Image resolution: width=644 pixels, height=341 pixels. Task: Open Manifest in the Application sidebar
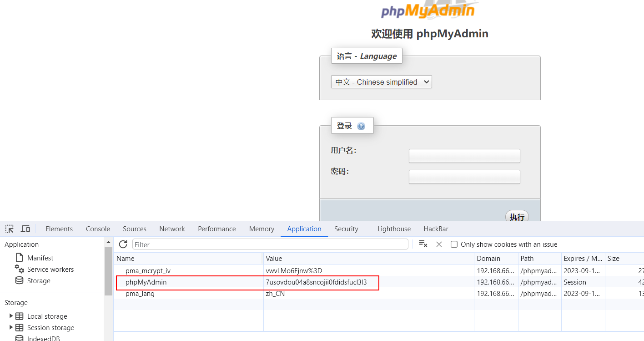tap(40, 258)
